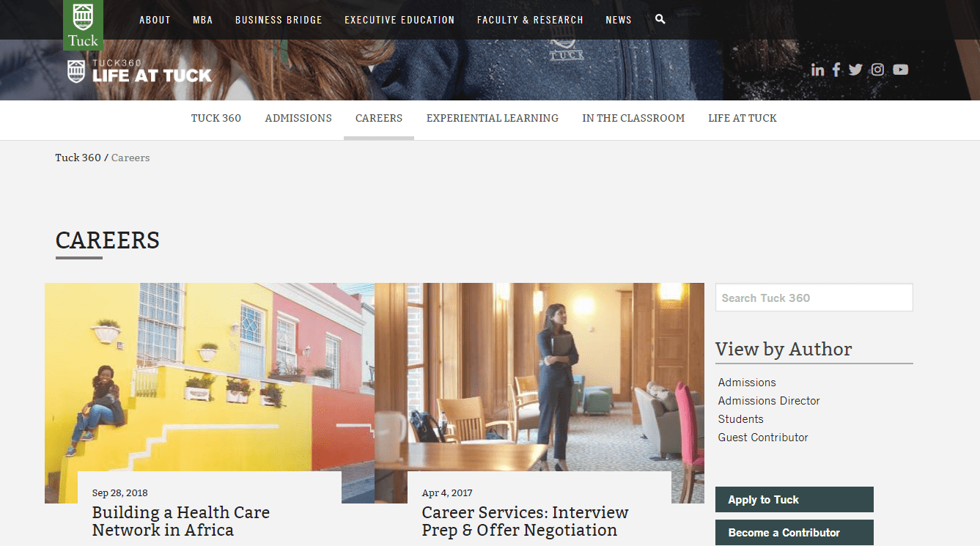Viewport: 980px width, 546px height.
Task: Open the YouTube icon
Action: point(901,70)
